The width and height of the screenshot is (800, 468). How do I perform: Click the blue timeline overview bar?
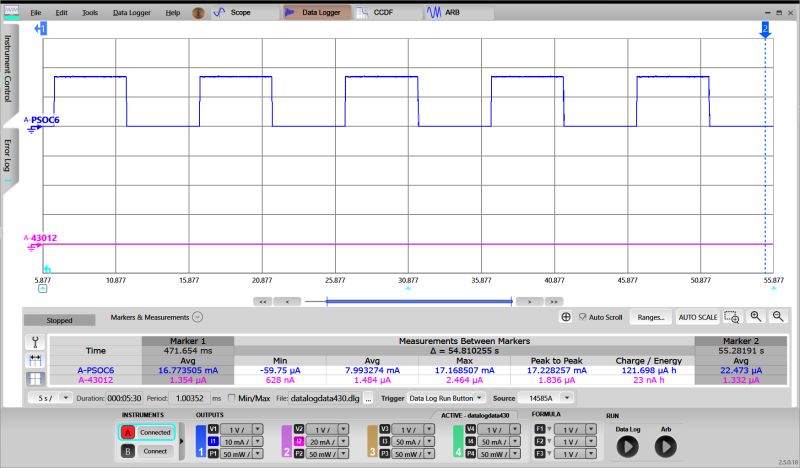(x=418, y=302)
